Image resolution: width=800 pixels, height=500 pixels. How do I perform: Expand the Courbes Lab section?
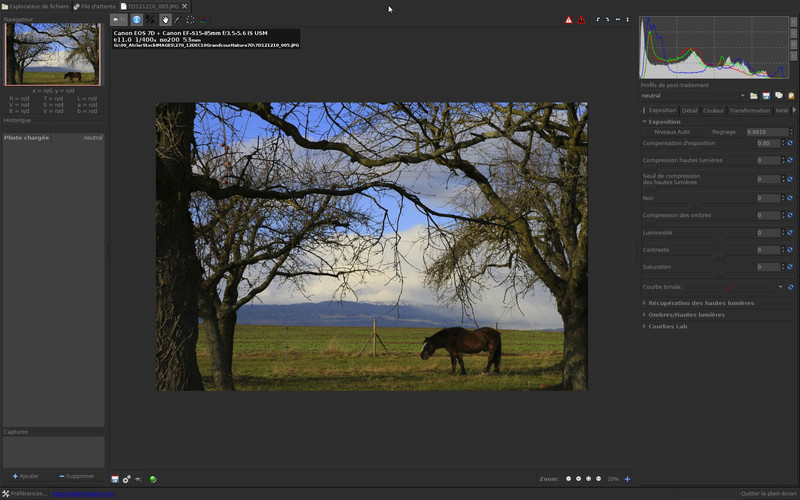click(667, 326)
